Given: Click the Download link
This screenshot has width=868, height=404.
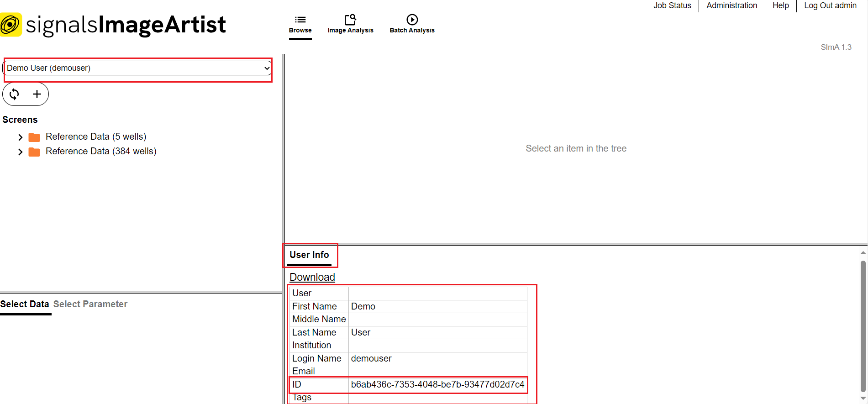Looking at the screenshot, I should (x=312, y=277).
